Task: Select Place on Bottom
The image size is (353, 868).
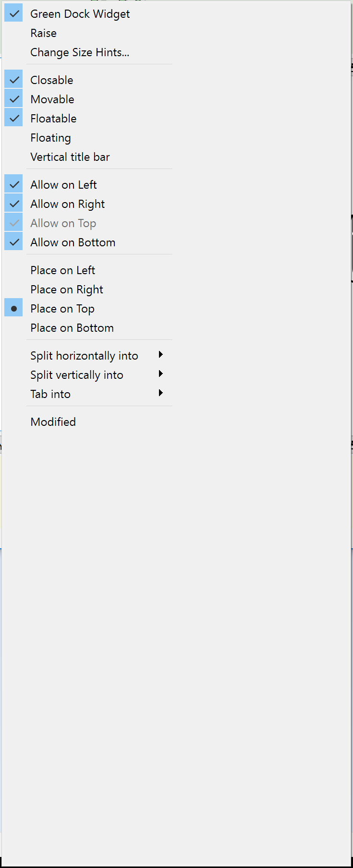Action: 72,328
